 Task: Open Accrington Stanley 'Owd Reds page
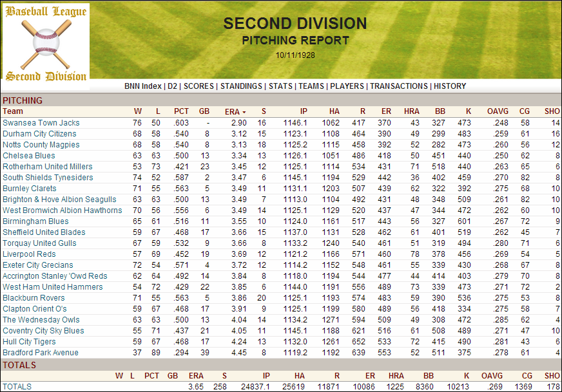point(55,276)
